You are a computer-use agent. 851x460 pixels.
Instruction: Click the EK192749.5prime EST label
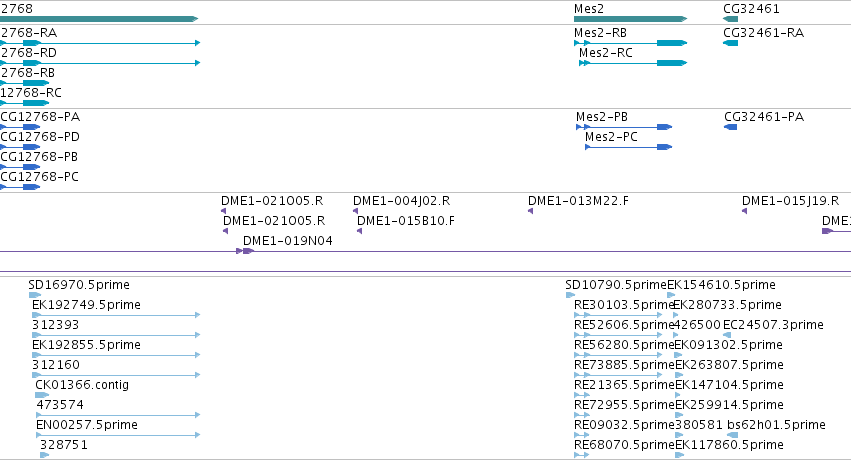point(86,305)
